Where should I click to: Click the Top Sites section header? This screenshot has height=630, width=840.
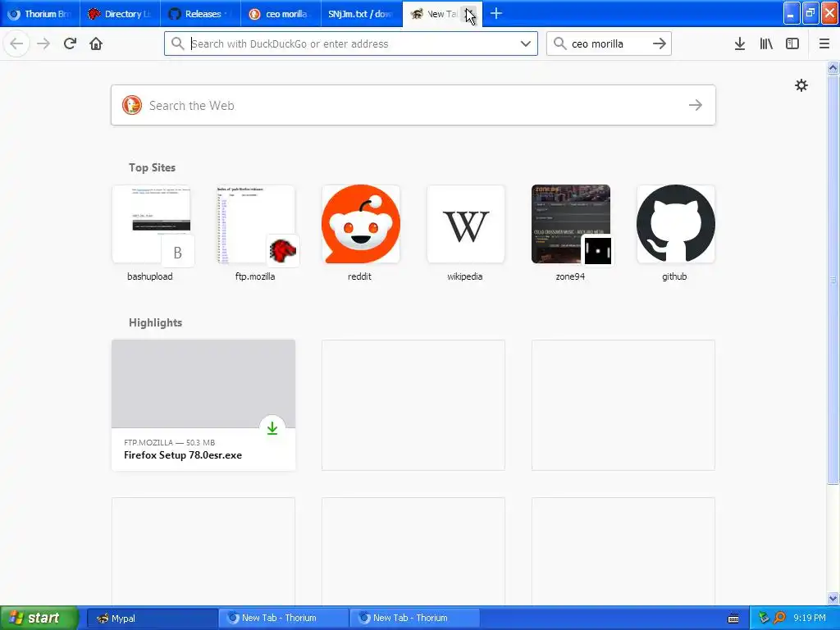(152, 167)
